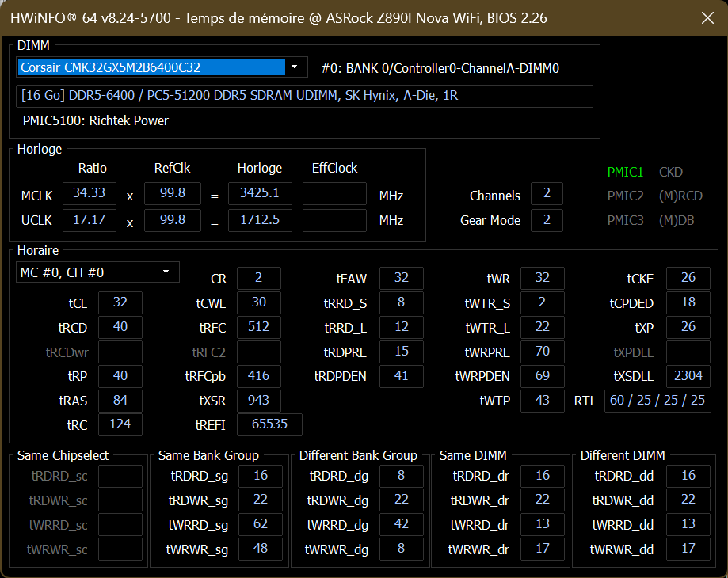The width and height of the screenshot is (728, 578).
Task: Click the tXSDLL value 2304
Action: coord(688,376)
